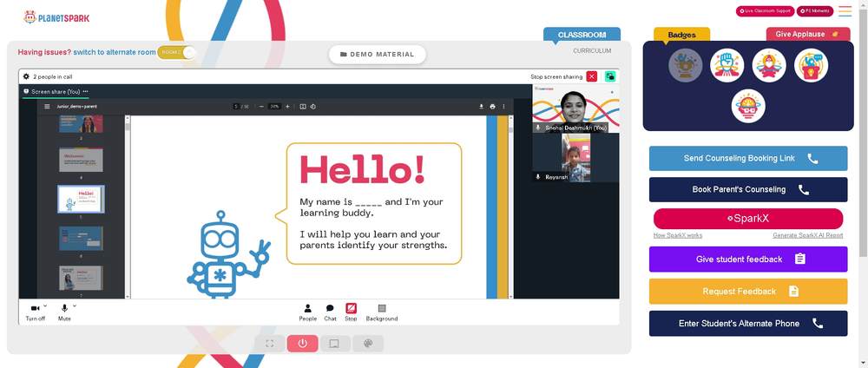This screenshot has height=368, width=868.
Task: Open the SparkX button
Action: pyautogui.click(x=748, y=219)
